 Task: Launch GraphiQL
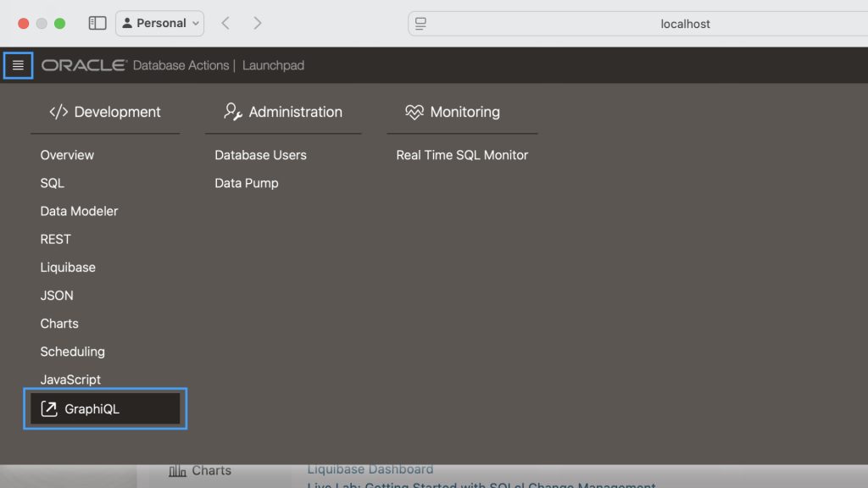[105, 409]
